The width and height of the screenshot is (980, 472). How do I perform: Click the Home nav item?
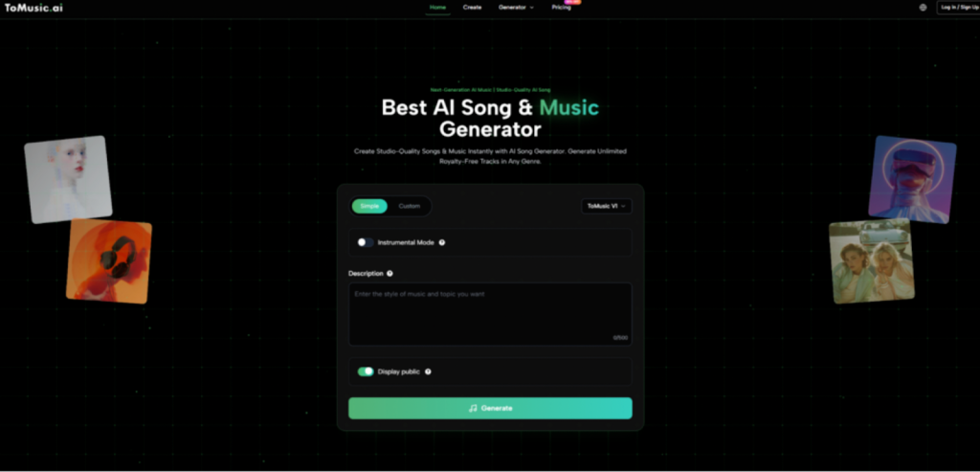point(438,8)
